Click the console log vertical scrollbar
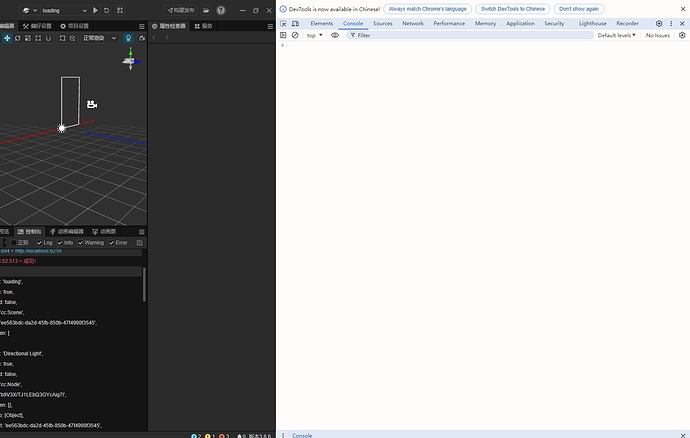This screenshot has height=438, width=690. coord(144,284)
